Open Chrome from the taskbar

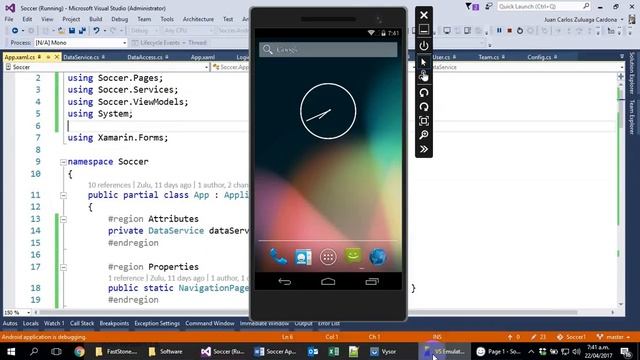[x=79, y=351]
